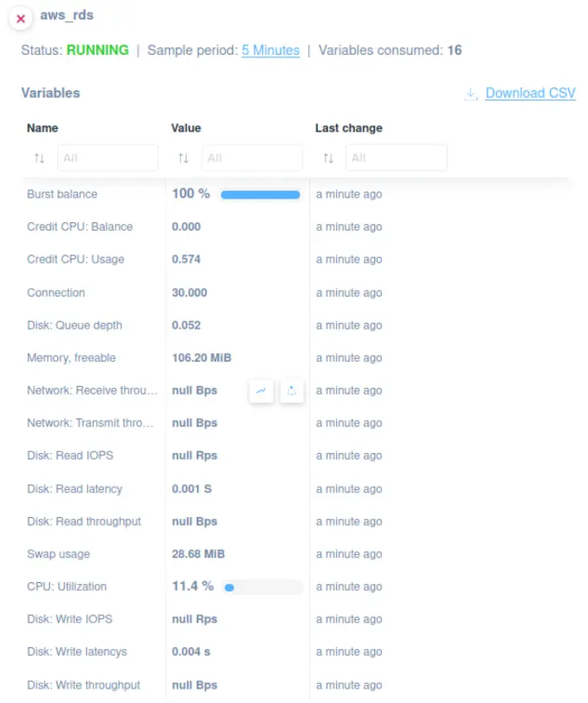
Task: Open the chart icon on the Network Receive row
Action: click(x=261, y=391)
